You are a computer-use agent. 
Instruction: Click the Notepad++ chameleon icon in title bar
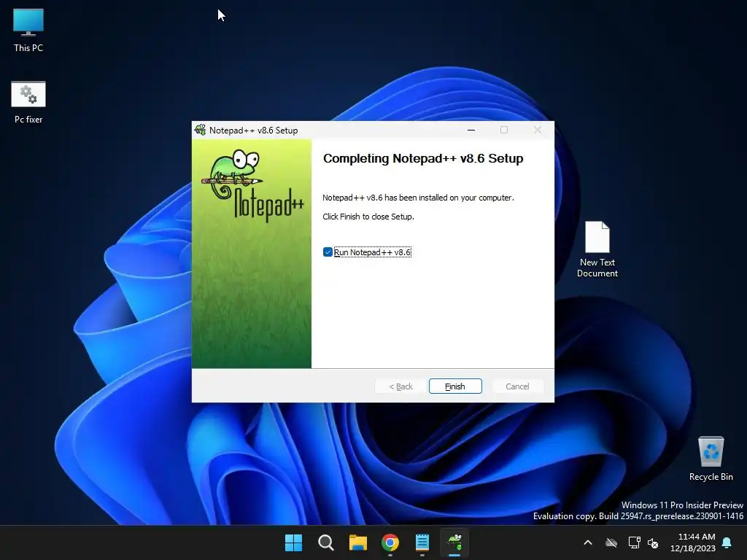201,130
